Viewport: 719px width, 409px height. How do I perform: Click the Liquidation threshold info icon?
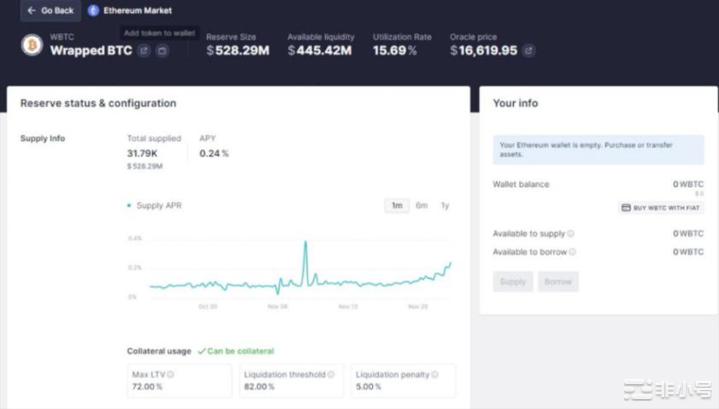coord(331,375)
